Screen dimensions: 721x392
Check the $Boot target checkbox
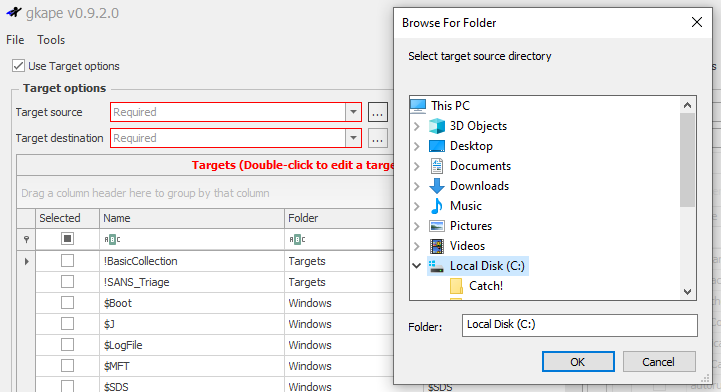point(67,303)
